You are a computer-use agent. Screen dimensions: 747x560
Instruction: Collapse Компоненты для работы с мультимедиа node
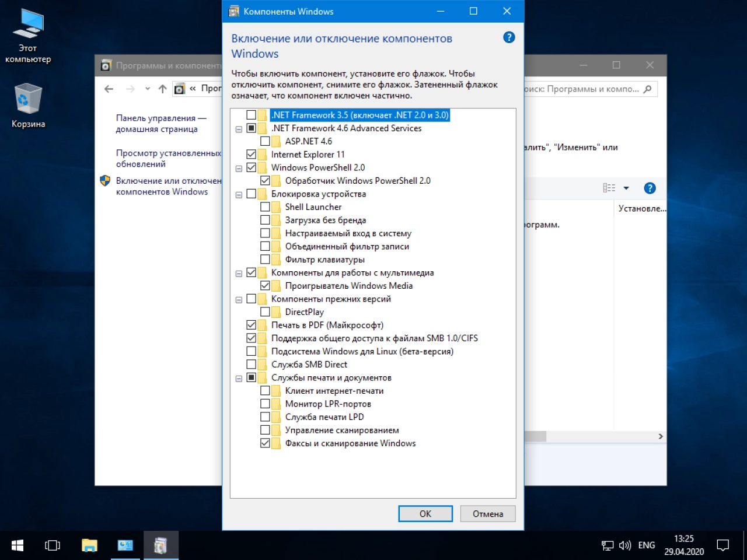tap(239, 273)
